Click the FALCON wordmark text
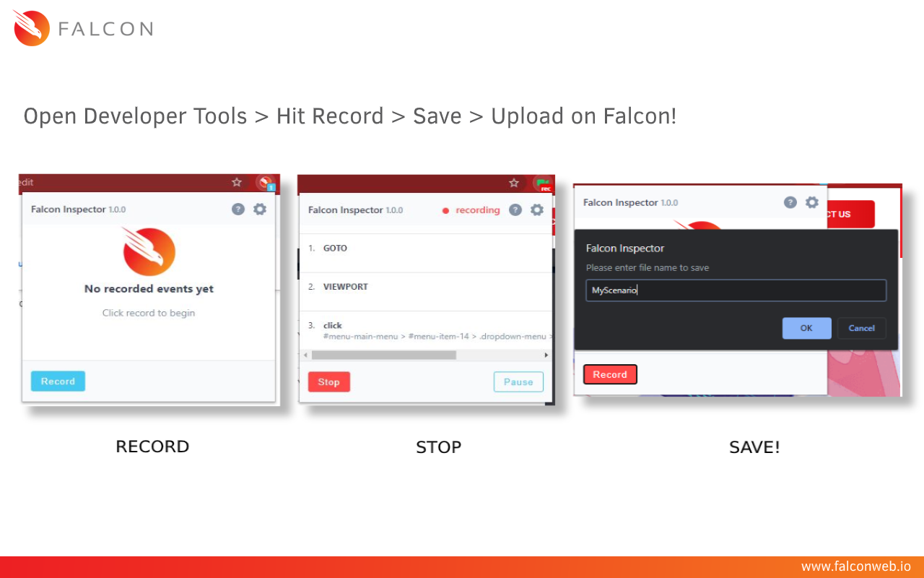924x578 pixels. click(105, 29)
